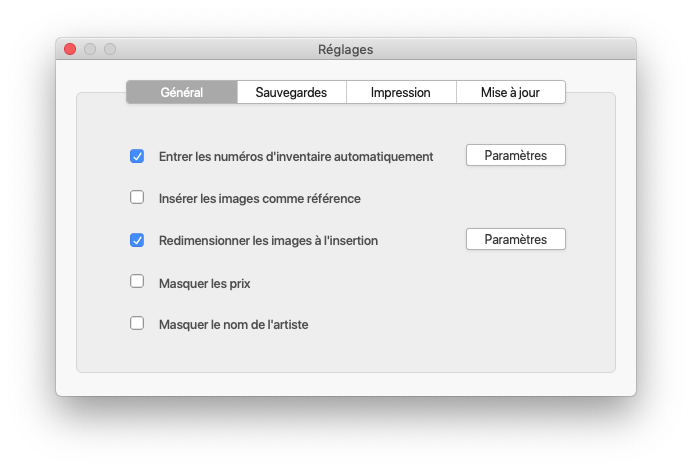Uncheck the resize images on insertion checkbox
This screenshot has height=470, width=692.
137,240
